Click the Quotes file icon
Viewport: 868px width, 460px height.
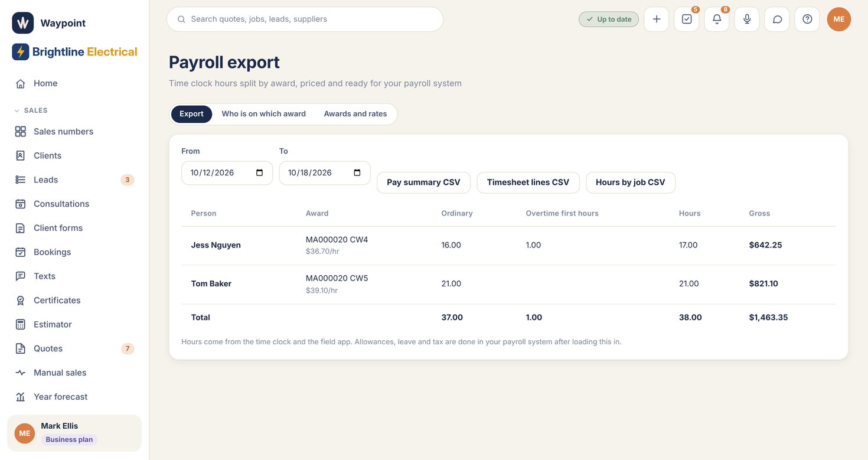(x=21, y=348)
